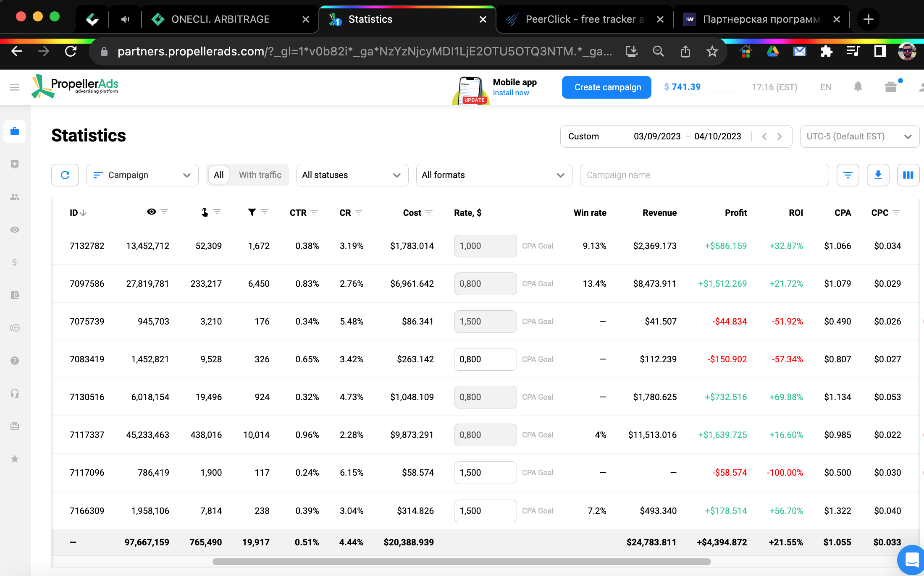Open the All formats dropdown
The image size is (924, 576).
pos(494,175)
